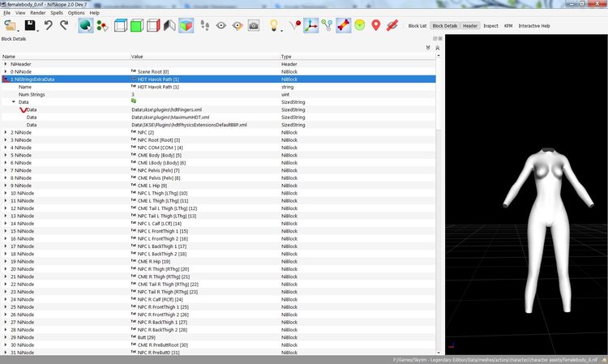Click the Name column header
Screen dimensions: 608x364
tap(65, 57)
